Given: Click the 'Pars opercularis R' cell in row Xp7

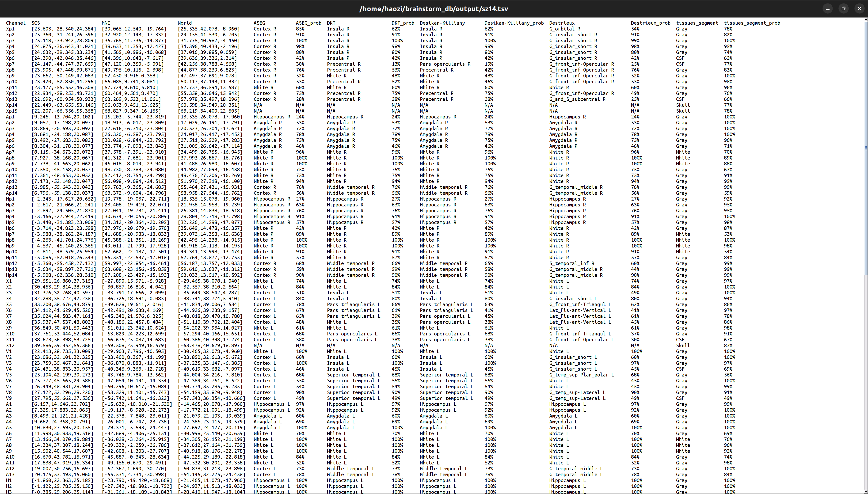Looking at the screenshot, I should 445,64.
